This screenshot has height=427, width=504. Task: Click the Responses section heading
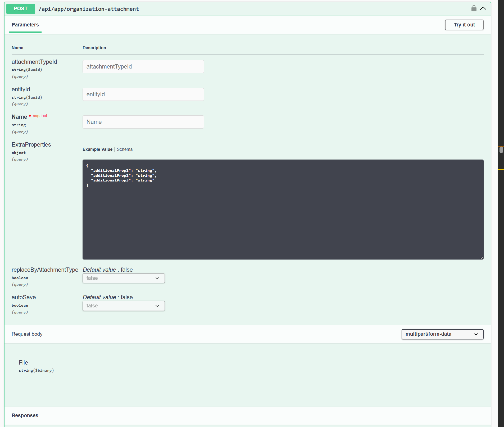click(25, 416)
